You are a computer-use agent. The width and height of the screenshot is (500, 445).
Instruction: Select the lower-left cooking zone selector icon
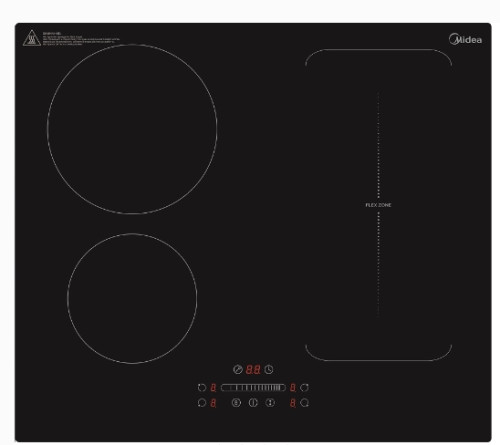click(x=202, y=403)
